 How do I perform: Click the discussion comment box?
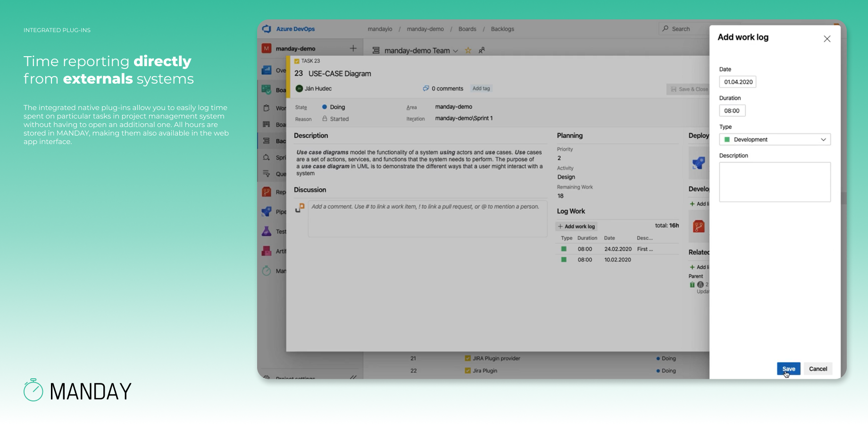point(427,219)
